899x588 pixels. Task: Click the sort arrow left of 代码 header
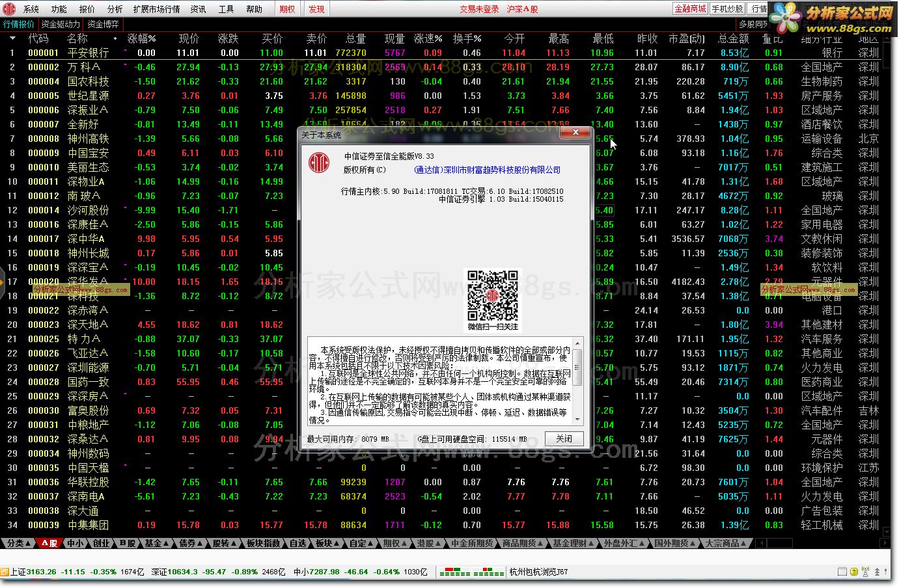pyautogui.click(x=12, y=38)
